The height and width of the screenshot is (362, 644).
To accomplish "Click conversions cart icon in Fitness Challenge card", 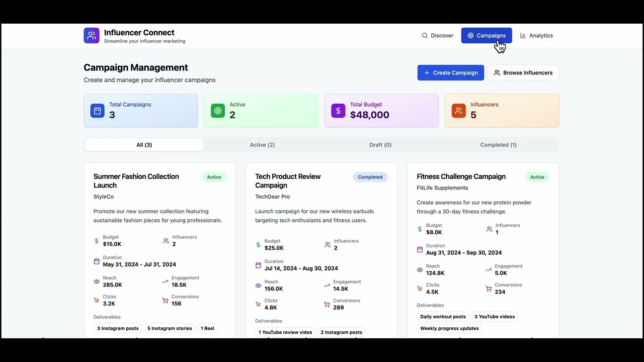I will click(x=489, y=289).
